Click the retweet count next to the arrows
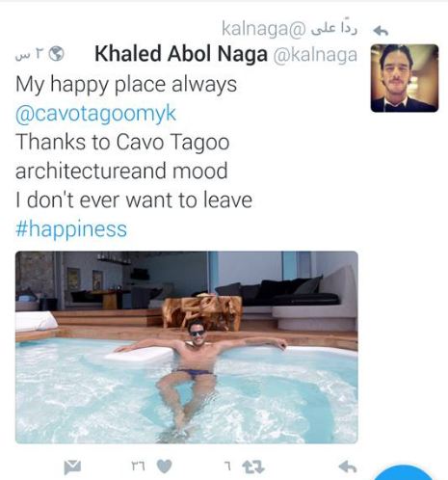 pyautogui.click(x=227, y=467)
